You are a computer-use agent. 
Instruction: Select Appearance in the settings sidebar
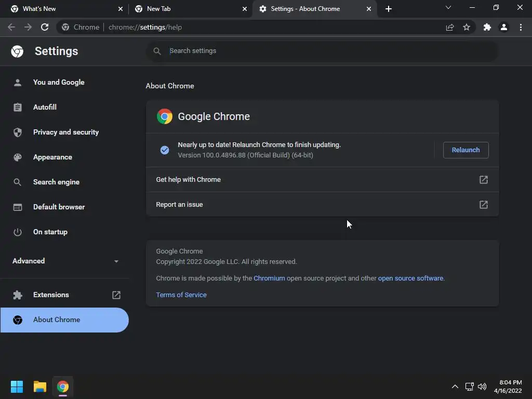52,157
